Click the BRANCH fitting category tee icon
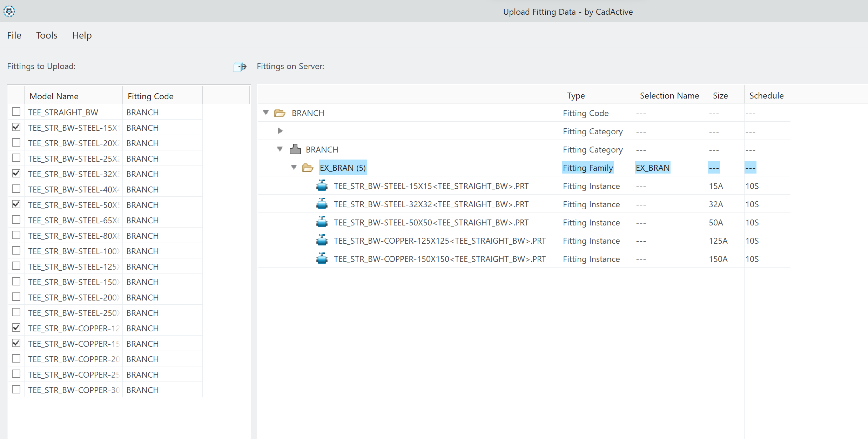This screenshot has width=868, height=439. click(295, 149)
